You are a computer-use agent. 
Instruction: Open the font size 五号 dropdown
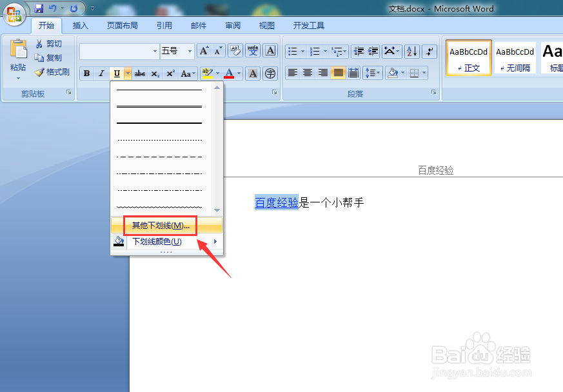[190, 52]
